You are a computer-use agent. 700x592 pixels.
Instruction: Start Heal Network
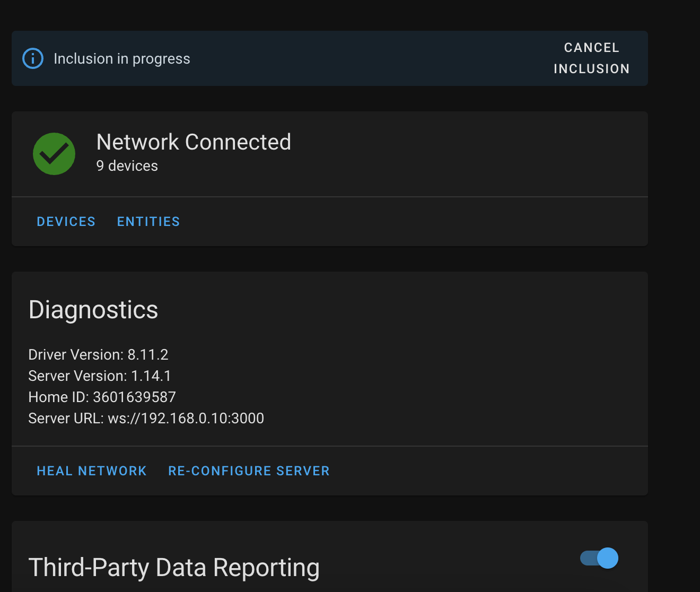[x=92, y=471]
